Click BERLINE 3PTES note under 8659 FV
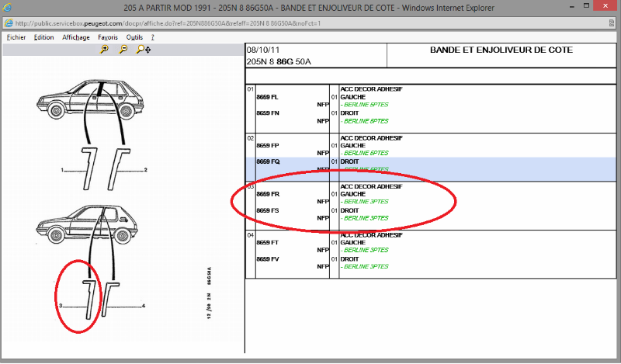The image size is (621, 364). pos(365,266)
